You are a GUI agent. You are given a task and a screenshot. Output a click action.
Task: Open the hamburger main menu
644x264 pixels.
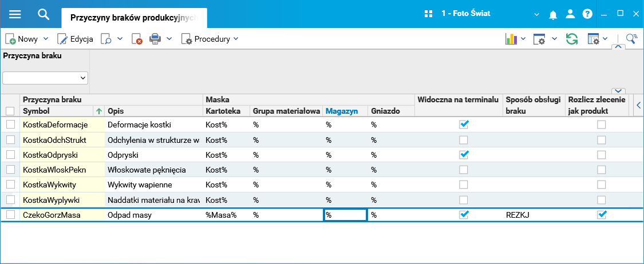point(15,14)
